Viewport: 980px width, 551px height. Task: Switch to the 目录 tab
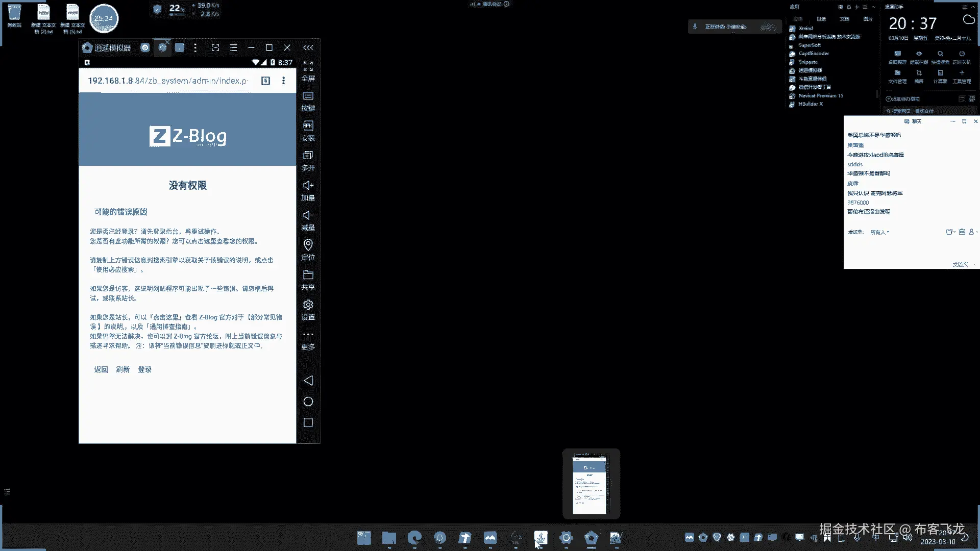pos(821,19)
